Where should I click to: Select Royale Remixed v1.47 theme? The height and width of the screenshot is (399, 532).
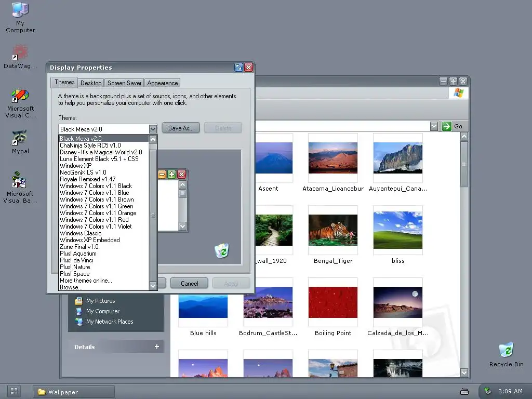[x=103, y=179]
